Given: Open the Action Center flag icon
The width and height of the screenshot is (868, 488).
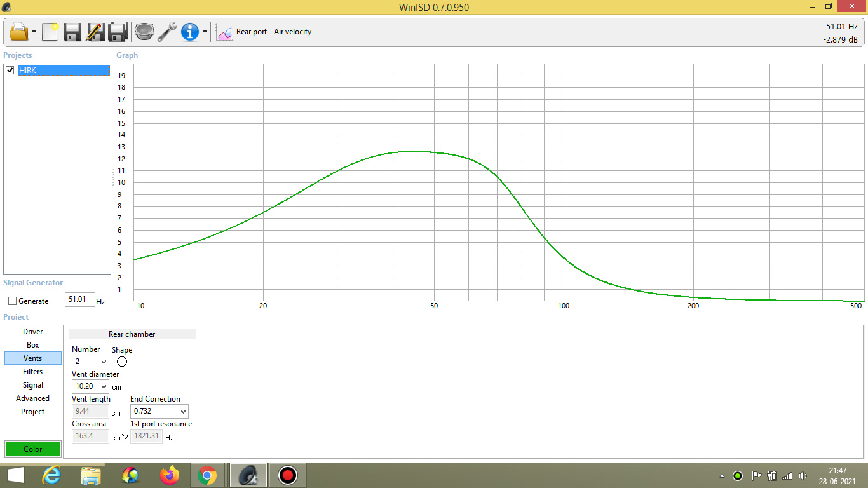Looking at the screenshot, I should pyautogui.click(x=756, y=476).
